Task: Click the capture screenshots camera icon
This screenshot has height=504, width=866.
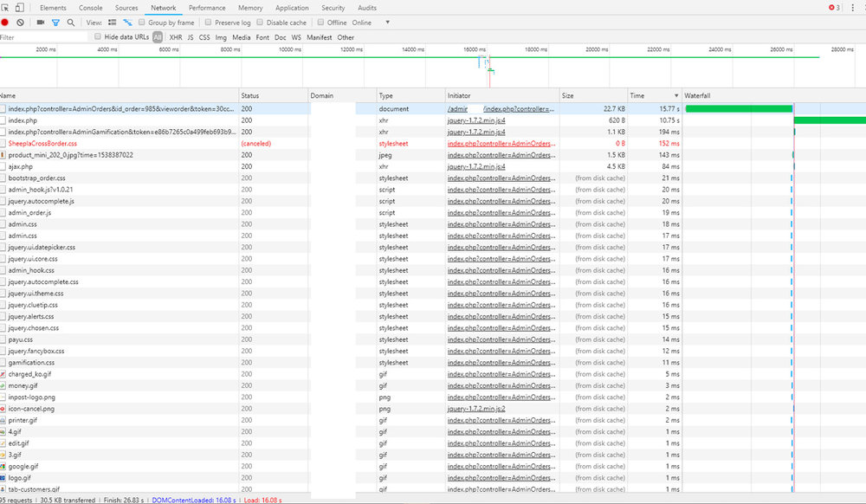Action: (41, 23)
